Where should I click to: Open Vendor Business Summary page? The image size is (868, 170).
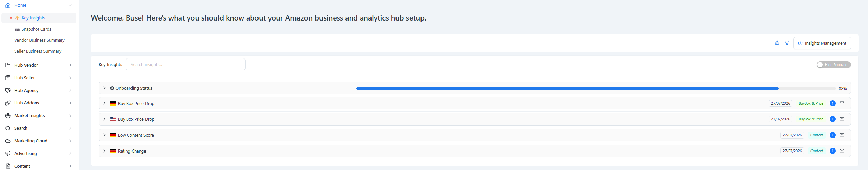coord(39,40)
